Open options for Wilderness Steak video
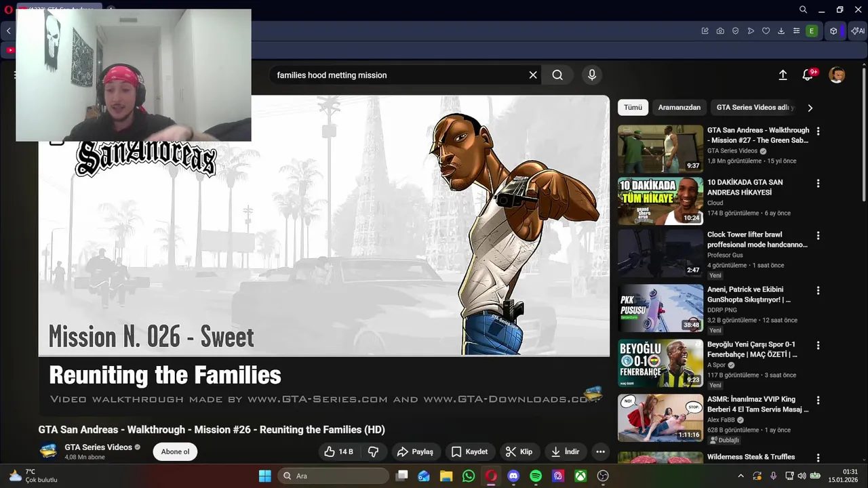868x488 pixels. 818,457
